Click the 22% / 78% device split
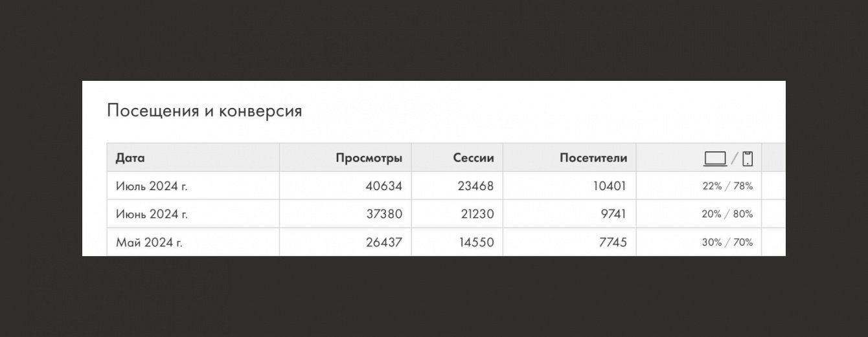 727,186
